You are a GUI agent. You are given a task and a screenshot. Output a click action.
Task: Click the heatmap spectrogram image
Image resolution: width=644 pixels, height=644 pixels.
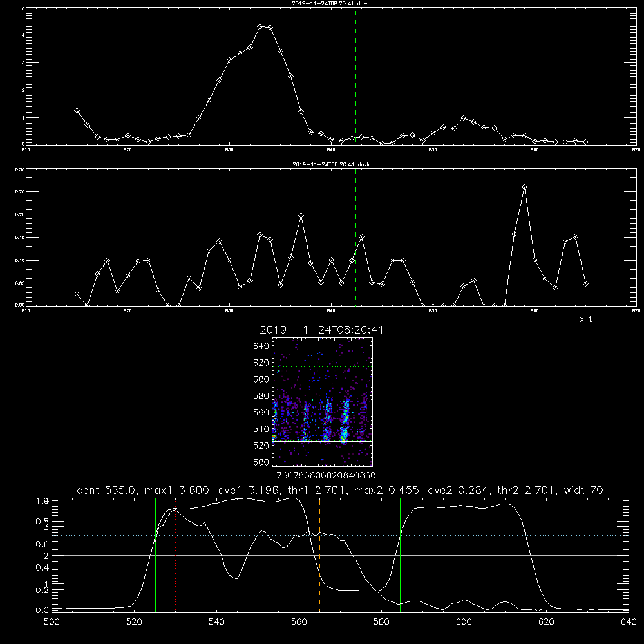tap(322, 402)
